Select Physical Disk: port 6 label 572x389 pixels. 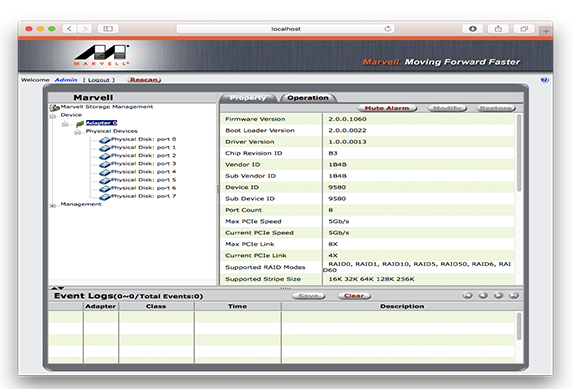[x=143, y=188]
